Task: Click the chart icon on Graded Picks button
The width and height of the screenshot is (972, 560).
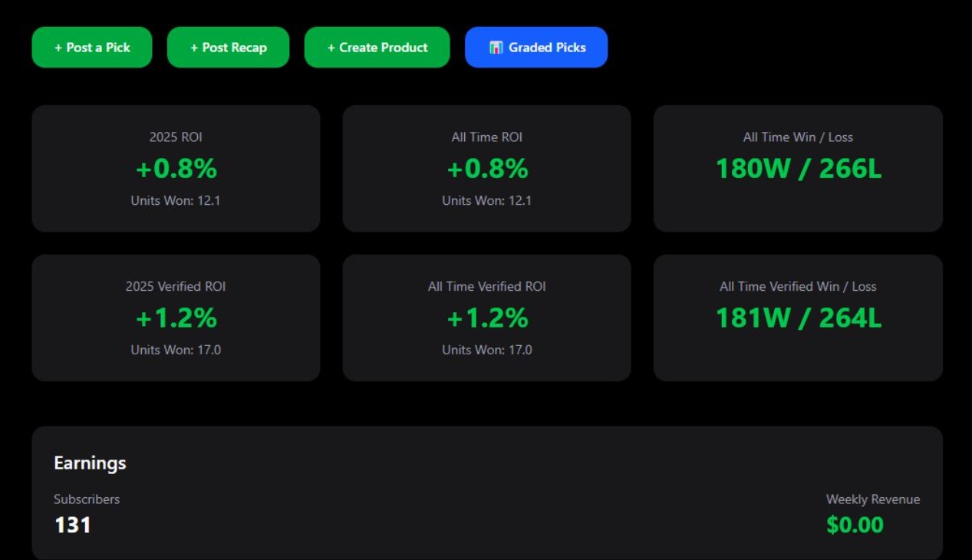Action: (496, 47)
